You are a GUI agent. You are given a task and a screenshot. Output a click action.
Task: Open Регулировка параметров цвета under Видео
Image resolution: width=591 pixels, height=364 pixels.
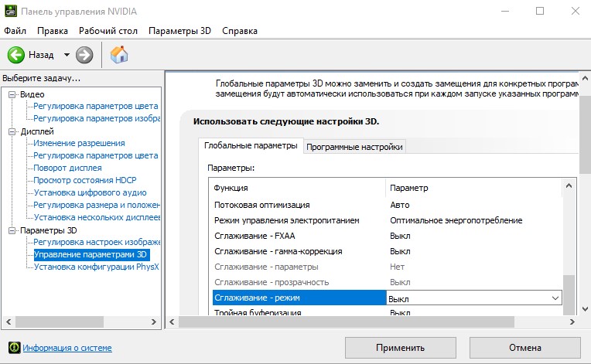pos(96,106)
